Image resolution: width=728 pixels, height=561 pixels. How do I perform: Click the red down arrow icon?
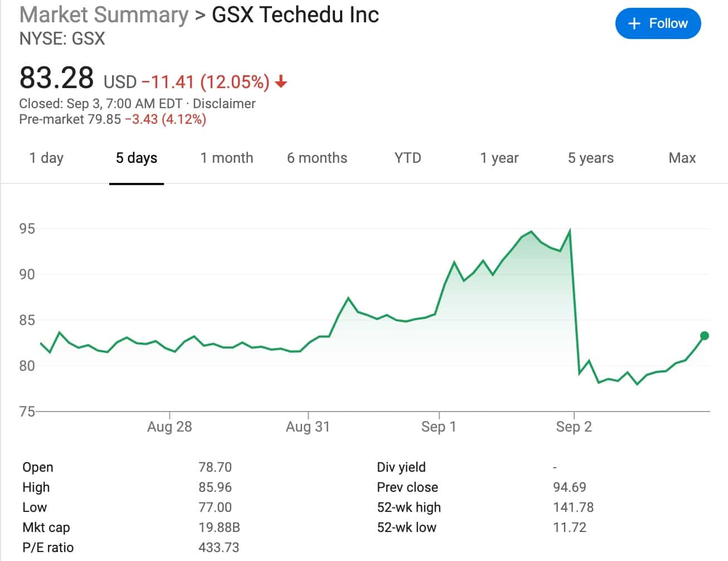tap(281, 82)
